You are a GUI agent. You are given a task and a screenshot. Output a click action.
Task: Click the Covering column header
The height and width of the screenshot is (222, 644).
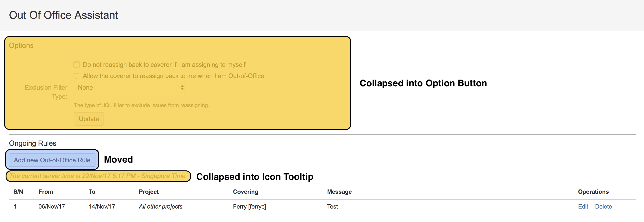tap(246, 192)
